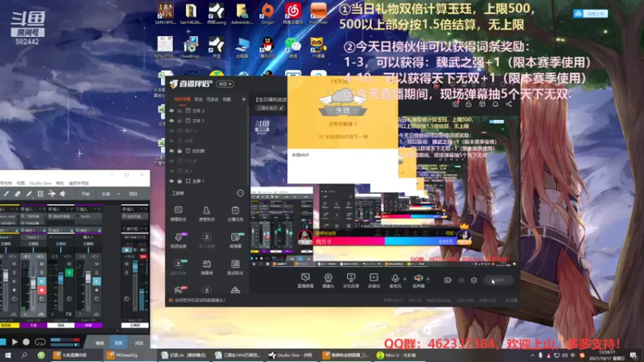
Task: Open the 弹幕秀 tool
Action: (x=207, y=267)
